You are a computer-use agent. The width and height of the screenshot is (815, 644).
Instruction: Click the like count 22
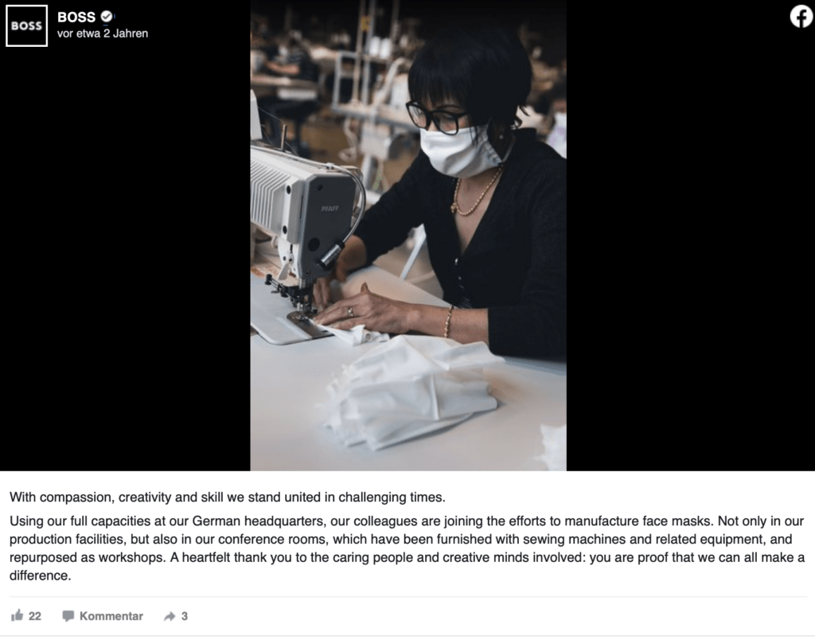[x=35, y=616]
